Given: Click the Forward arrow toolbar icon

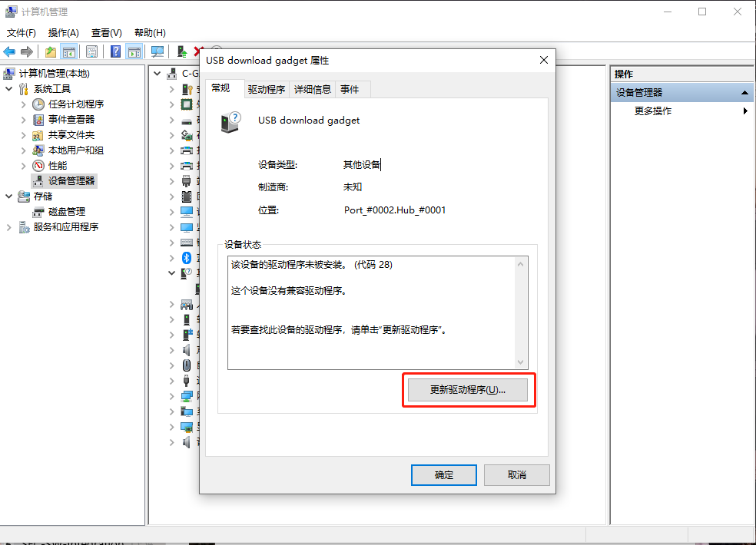Looking at the screenshot, I should tap(27, 51).
